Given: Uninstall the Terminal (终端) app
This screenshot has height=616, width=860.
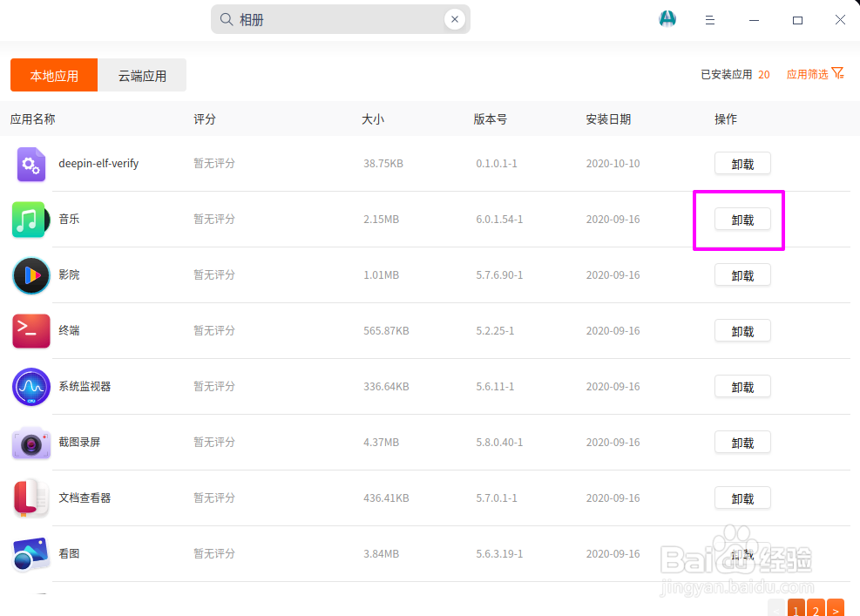Looking at the screenshot, I should [742, 331].
